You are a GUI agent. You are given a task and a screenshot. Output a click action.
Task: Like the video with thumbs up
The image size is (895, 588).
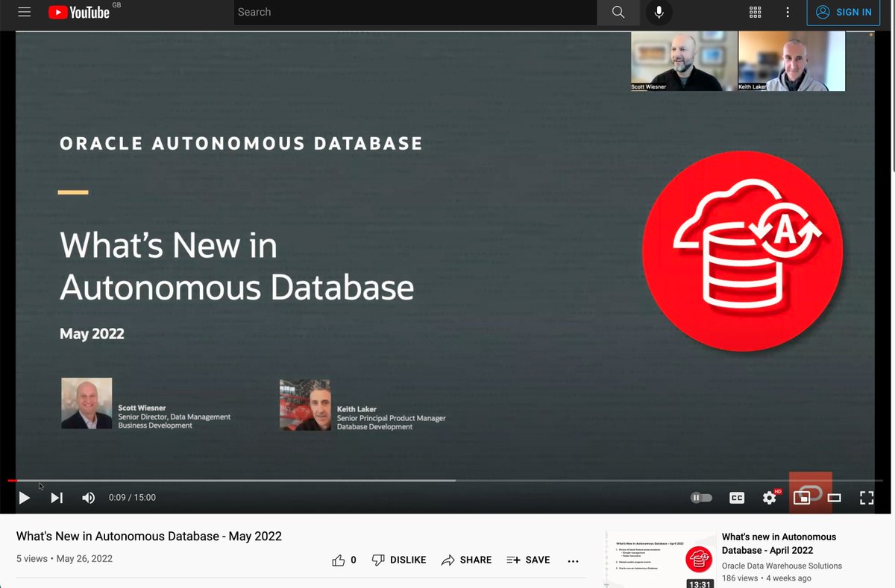click(344, 560)
